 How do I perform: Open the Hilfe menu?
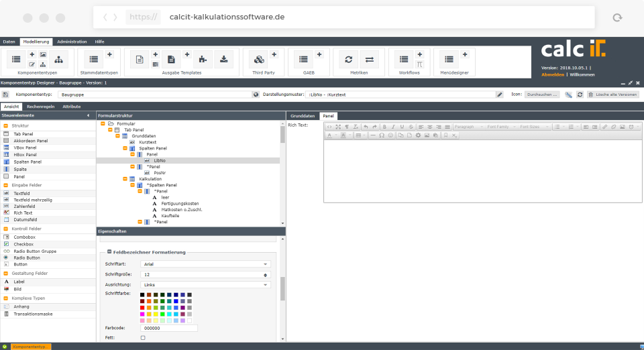(x=99, y=42)
